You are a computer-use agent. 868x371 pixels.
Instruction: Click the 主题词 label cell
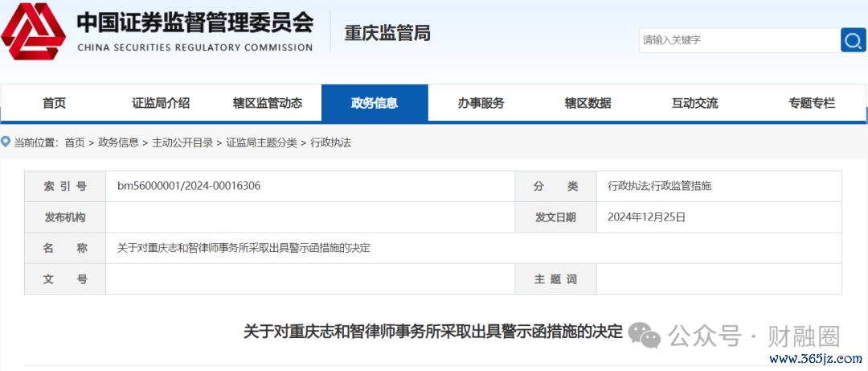point(555,279)
